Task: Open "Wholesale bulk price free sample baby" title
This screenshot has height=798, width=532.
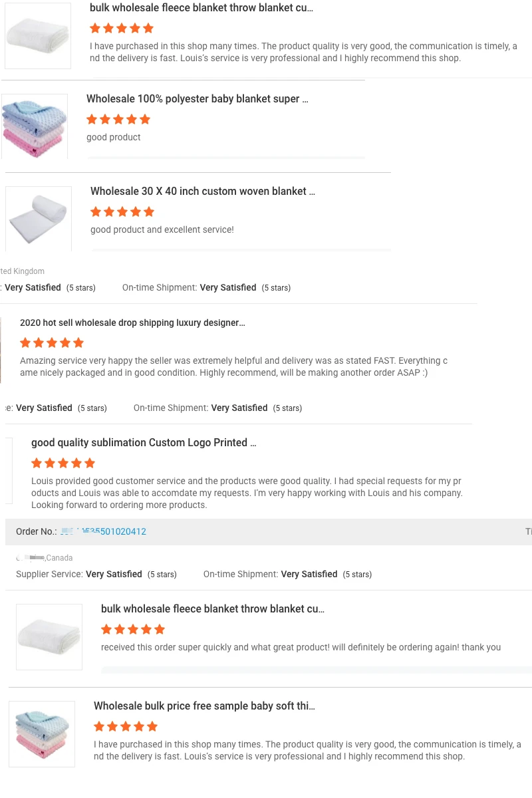Action: point(204,706)
